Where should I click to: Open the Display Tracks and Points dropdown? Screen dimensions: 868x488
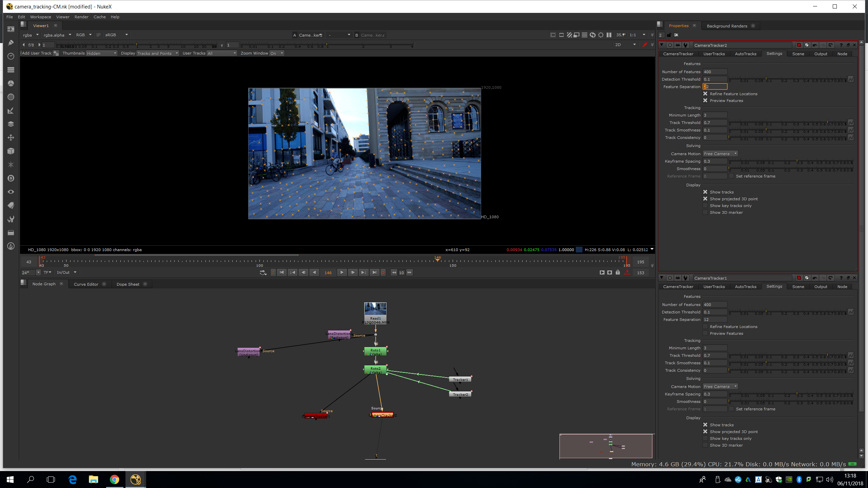click(x=158, y=54)
